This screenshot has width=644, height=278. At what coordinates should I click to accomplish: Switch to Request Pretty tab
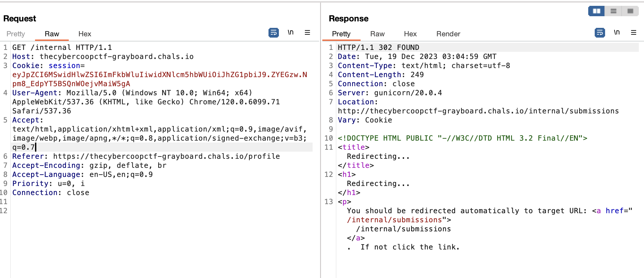point(16,34)
